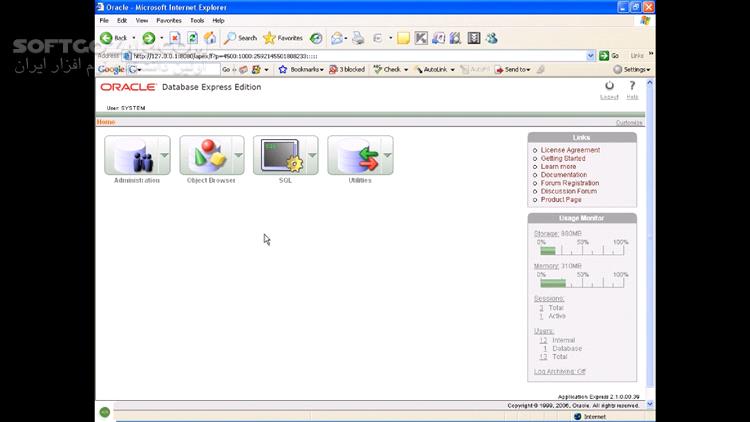Click the Log Archiving: Off link
The image size is (750, 422).
point(560,371)
